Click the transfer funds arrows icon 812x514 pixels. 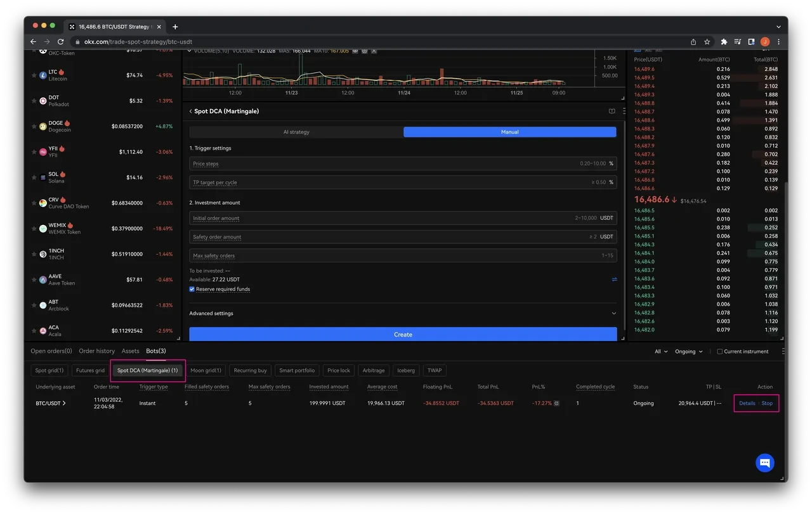pyautogui.click(x=614, y=279)
